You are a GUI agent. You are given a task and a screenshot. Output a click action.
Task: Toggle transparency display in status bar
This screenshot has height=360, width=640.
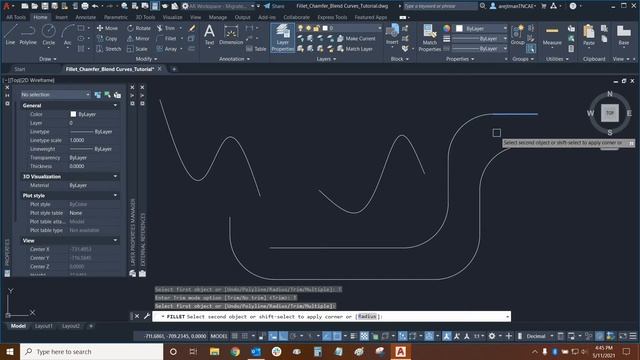click(x=364, y=336)
